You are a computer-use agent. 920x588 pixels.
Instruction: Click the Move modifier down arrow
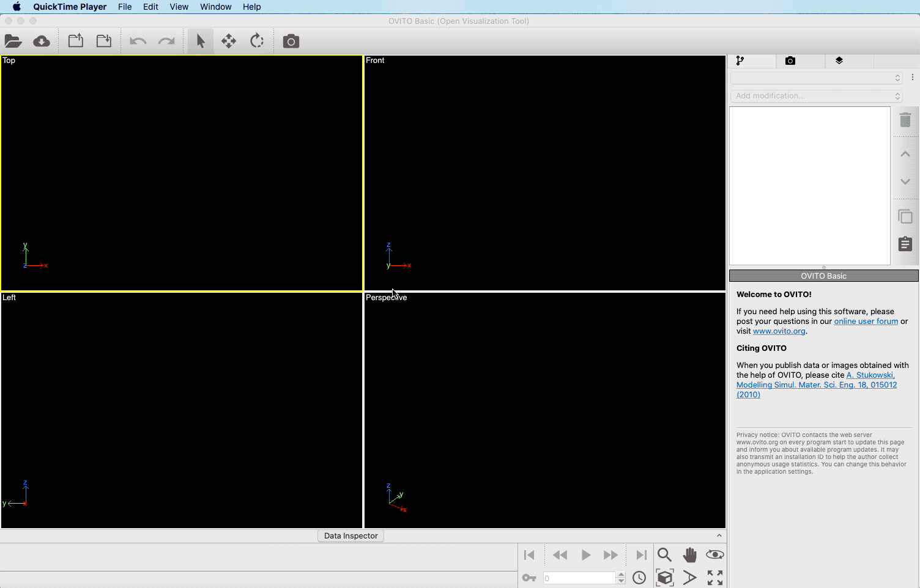pos(905,182)
